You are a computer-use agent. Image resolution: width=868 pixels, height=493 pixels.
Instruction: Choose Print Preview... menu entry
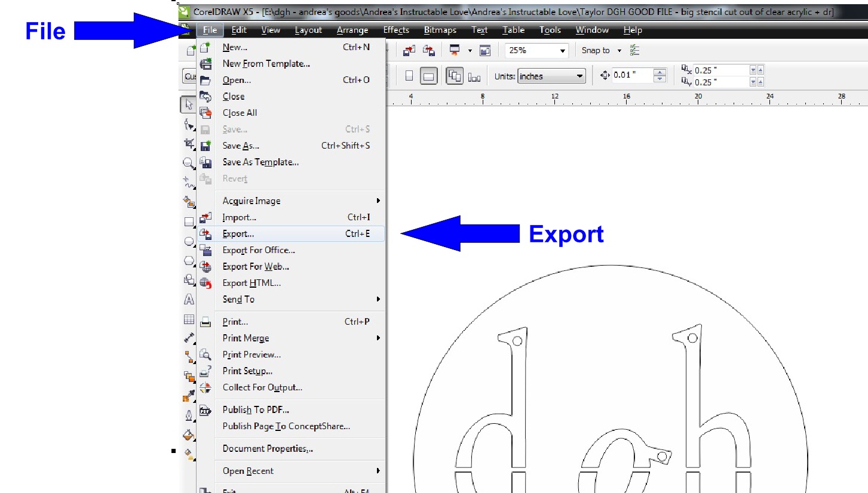[x=291, y=355]
